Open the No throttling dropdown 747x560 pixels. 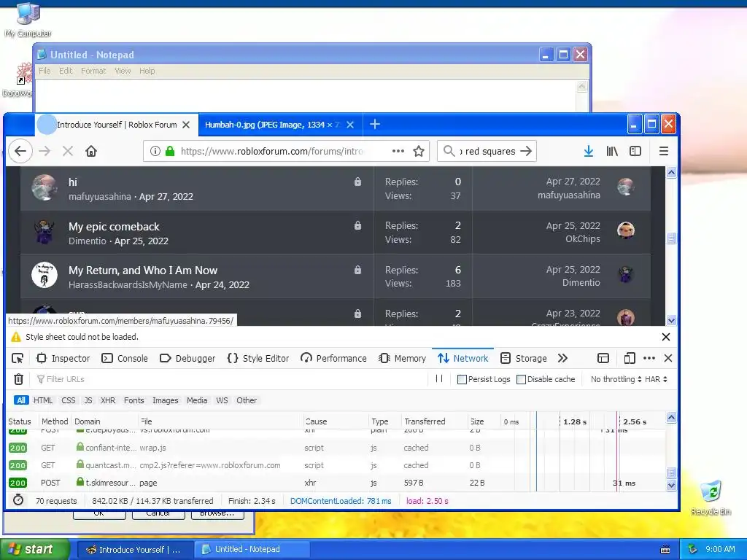616,379
